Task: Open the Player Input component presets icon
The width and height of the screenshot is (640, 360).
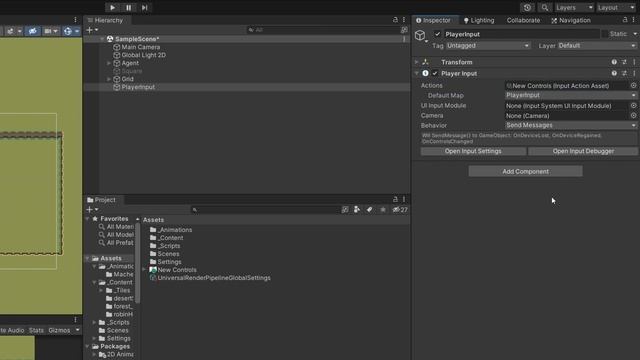Action: point(624,73)
